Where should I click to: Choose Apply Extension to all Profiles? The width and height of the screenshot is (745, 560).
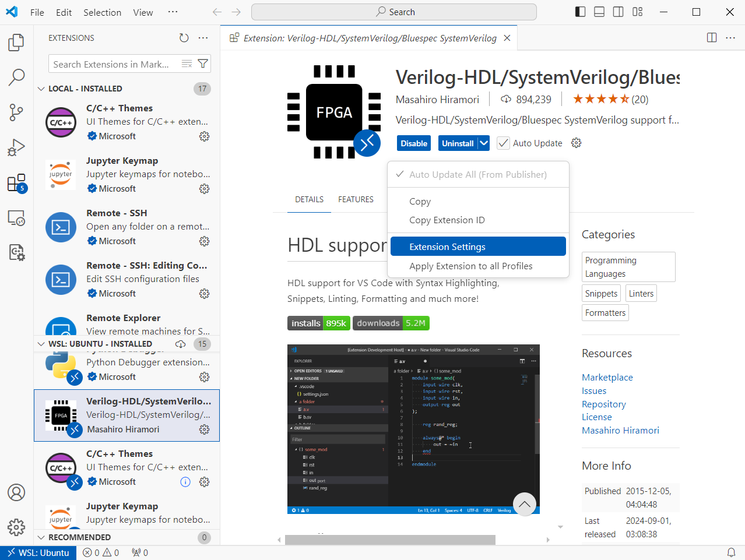coord(478,266)
